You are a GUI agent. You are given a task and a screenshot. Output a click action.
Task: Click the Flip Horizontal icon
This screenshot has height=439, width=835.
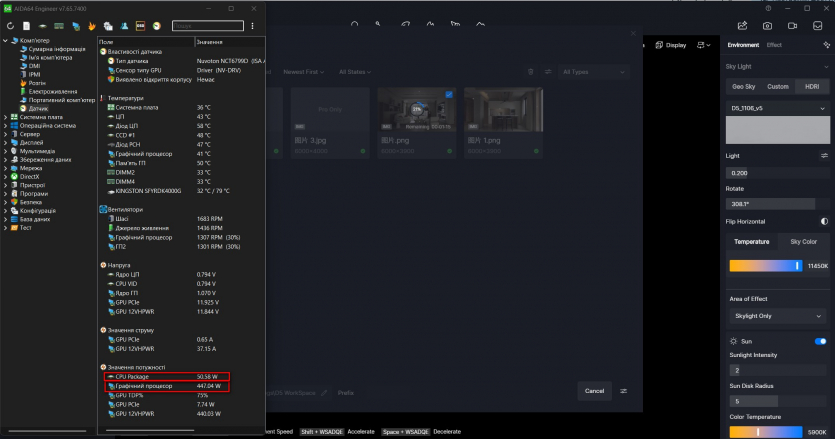824,221
